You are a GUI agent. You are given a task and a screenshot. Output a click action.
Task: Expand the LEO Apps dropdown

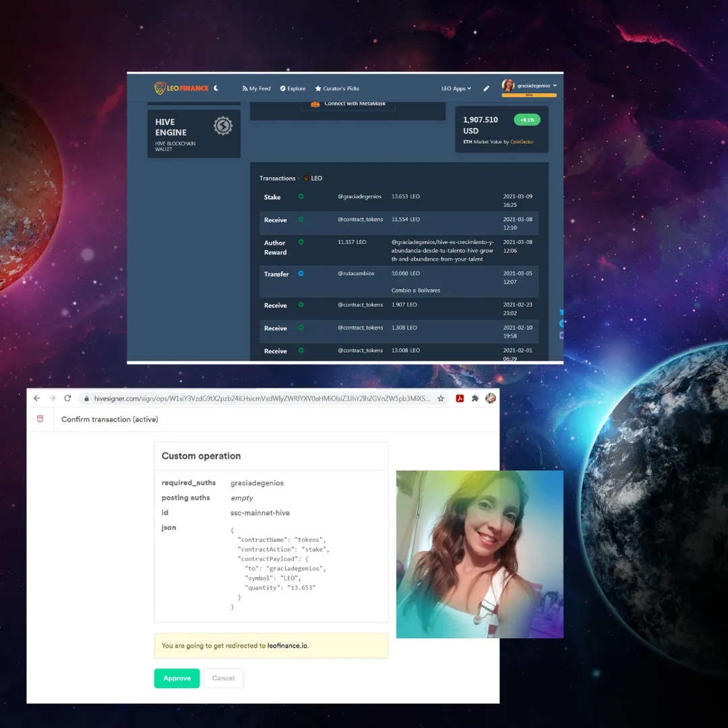point(456,89)
